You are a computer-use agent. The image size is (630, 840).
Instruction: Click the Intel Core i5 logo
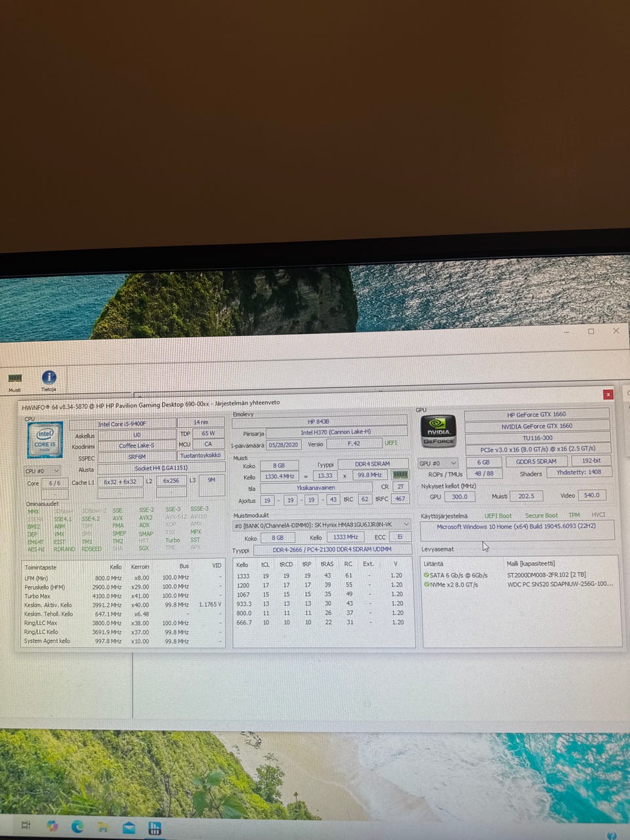(45, 439)
